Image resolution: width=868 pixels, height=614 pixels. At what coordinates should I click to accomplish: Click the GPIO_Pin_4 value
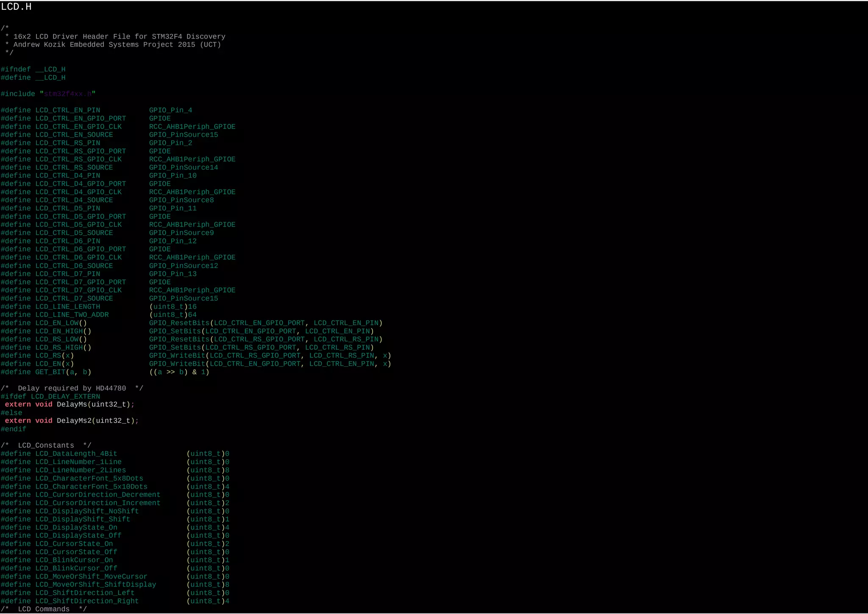pos(170,110)
